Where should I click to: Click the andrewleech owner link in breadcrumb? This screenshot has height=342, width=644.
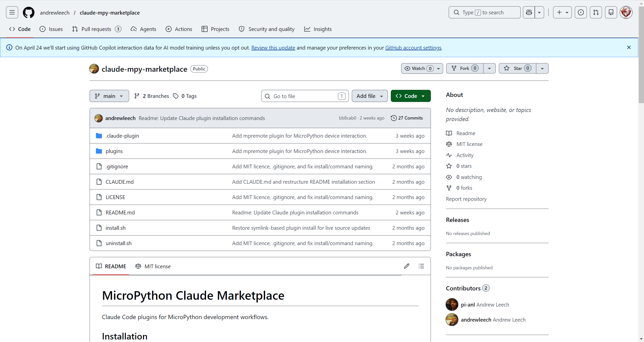(x=55, y=13)
